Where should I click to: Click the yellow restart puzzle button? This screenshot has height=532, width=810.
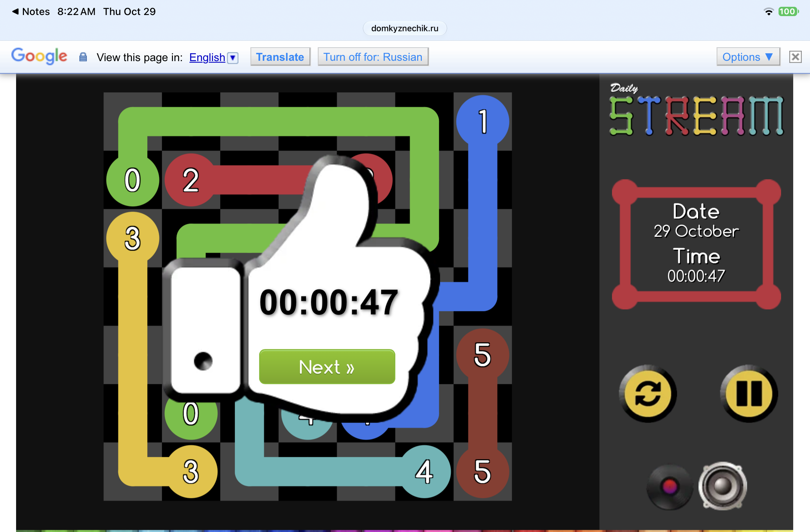pos(648,394)
